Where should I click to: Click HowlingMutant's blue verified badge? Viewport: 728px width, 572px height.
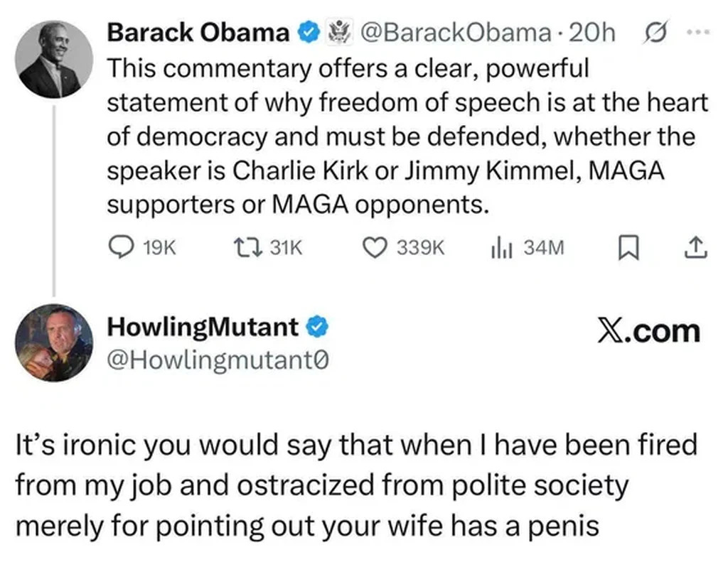(316, 327)
